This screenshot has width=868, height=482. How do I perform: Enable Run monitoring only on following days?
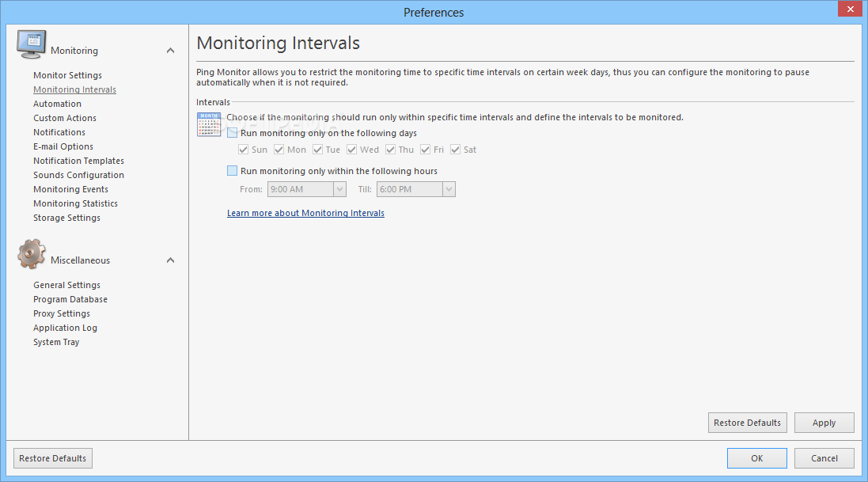[x=232, y=133]
